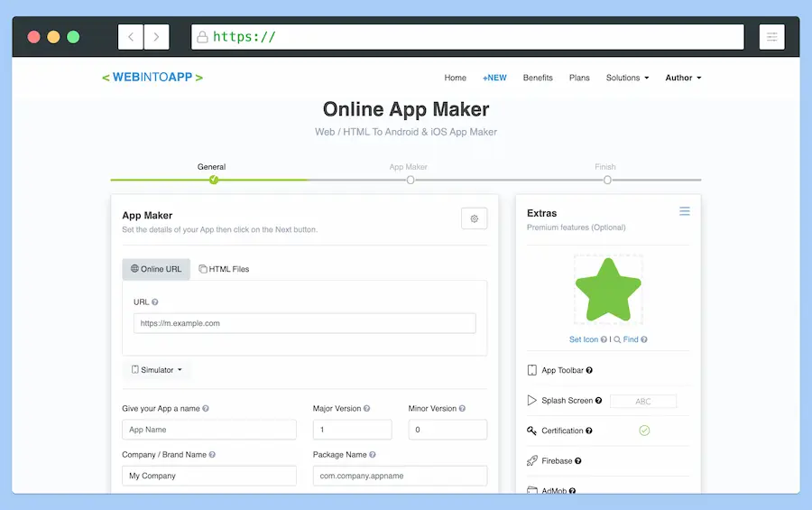
Task: Click help icon beside Package Name
Action: 373,455
